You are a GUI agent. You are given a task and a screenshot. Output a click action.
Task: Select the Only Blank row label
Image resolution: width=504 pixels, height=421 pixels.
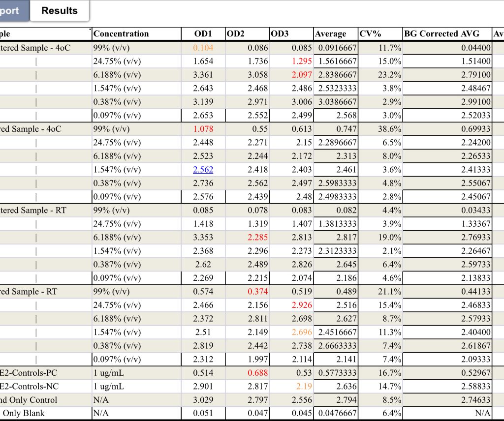24,413
